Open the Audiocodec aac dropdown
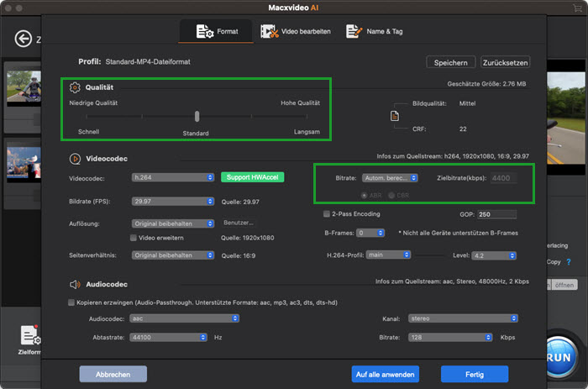This screenshot has height=389, width=588. 184,318
